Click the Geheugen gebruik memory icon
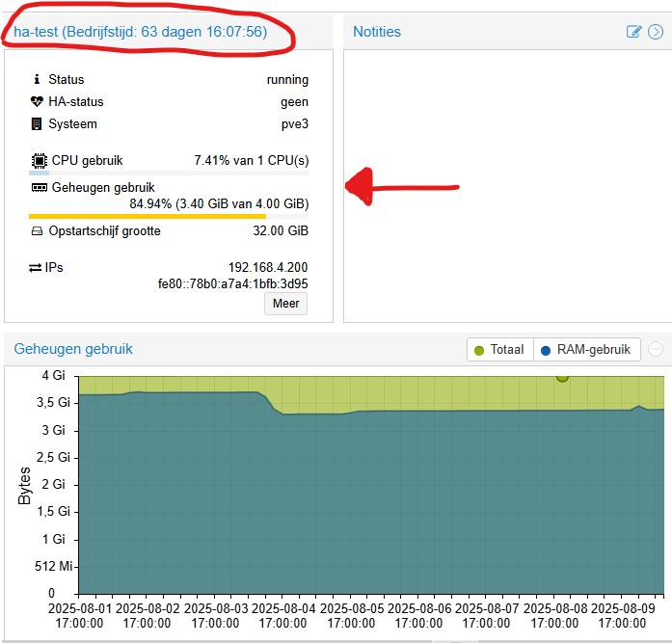Image resolution: width=672 pixels, height=643 pixels. tap(39, 188)
